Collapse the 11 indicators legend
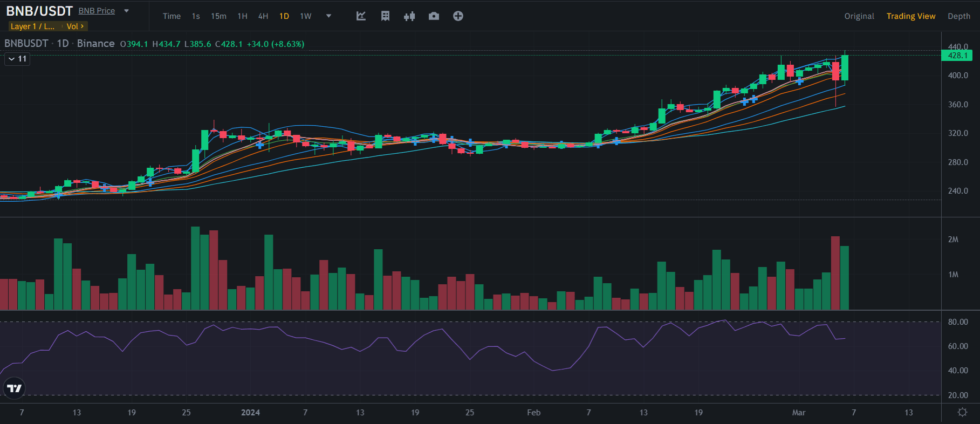 (17, 59)
